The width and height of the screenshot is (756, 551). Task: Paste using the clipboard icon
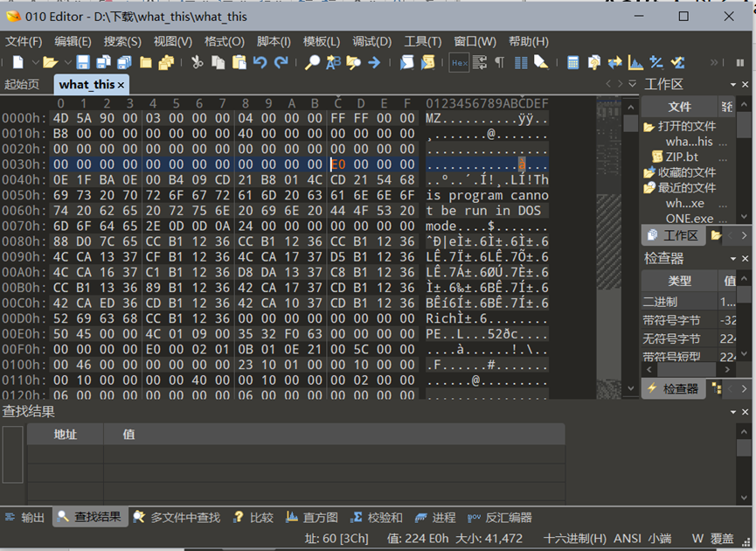239,62
